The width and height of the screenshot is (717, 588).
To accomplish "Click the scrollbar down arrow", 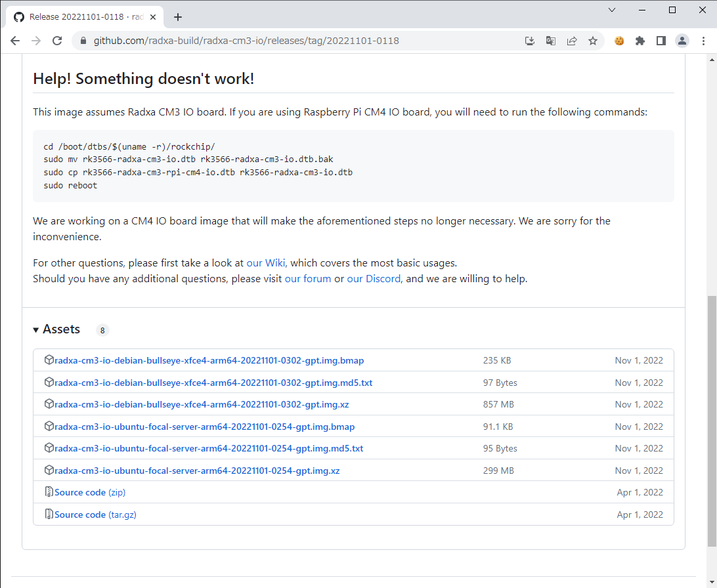I will 712,583.
